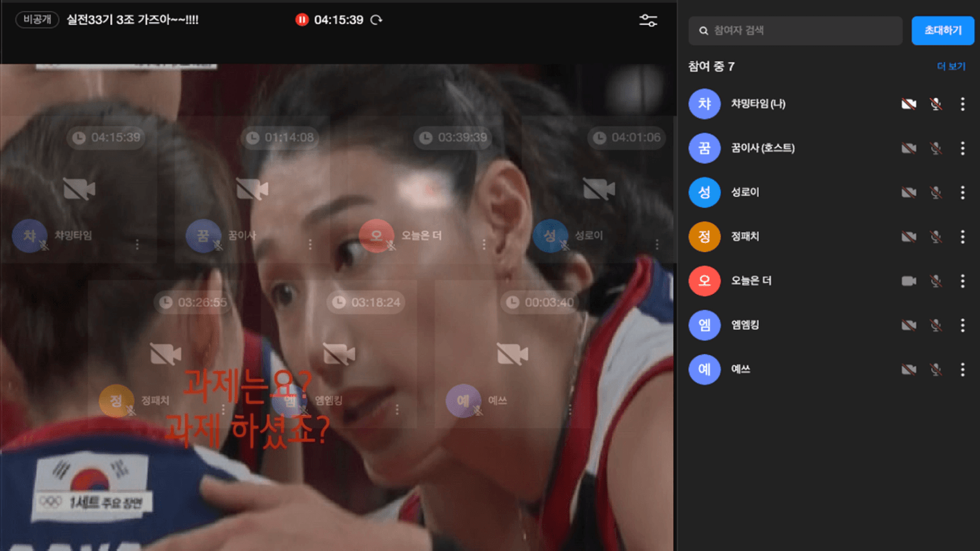Click microphone icon for 꿈이사 (호스트)
Viewport: 980px width, 551px height.
936,148
